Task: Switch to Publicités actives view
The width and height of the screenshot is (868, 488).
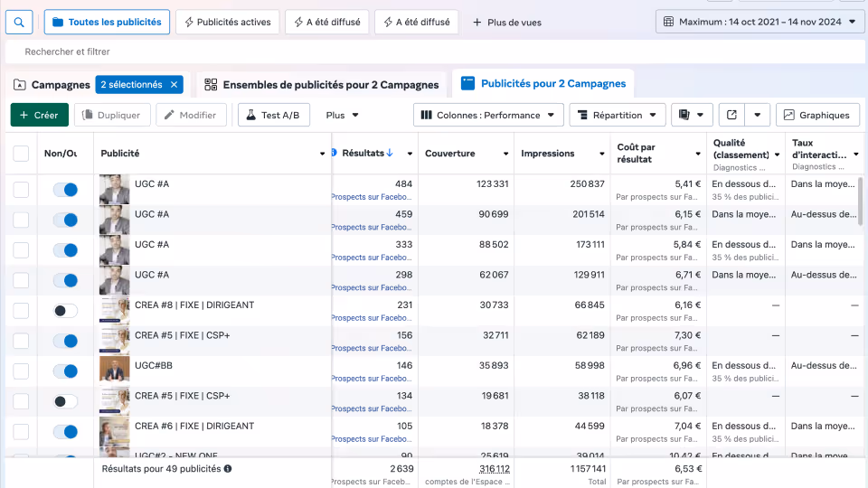Action: 228,22
